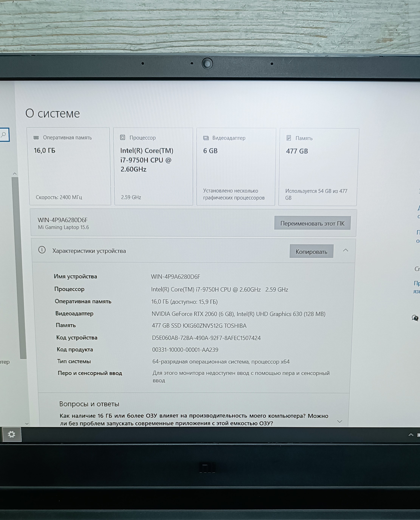Click the Память disk drive icon
Screen dimensions: 420x520
pos(288,138)
